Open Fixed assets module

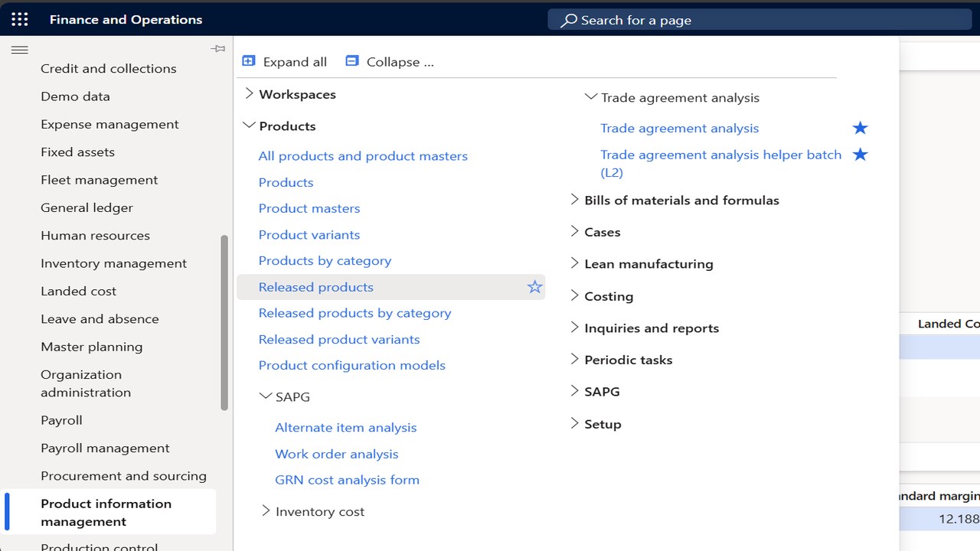coord(77,152)
